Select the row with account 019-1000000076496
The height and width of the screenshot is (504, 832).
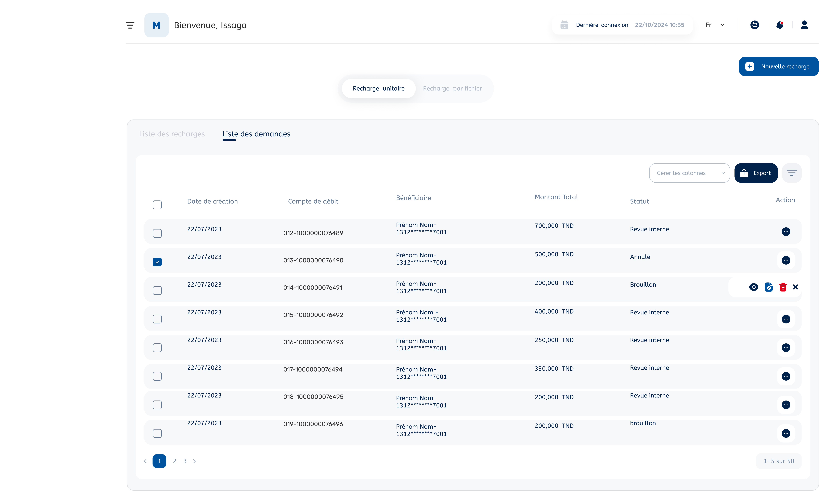[157, 433]
